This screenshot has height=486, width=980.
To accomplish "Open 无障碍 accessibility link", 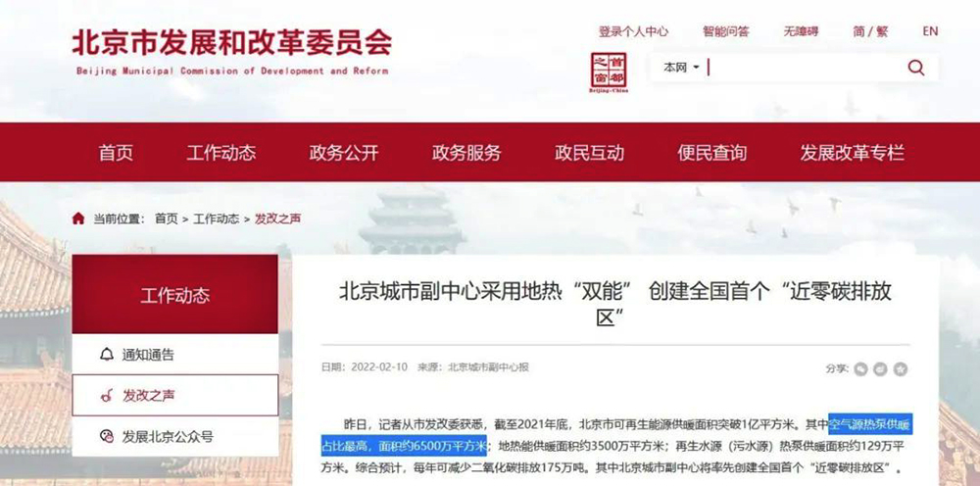I will pyautogui.click(x=801, y=31).
